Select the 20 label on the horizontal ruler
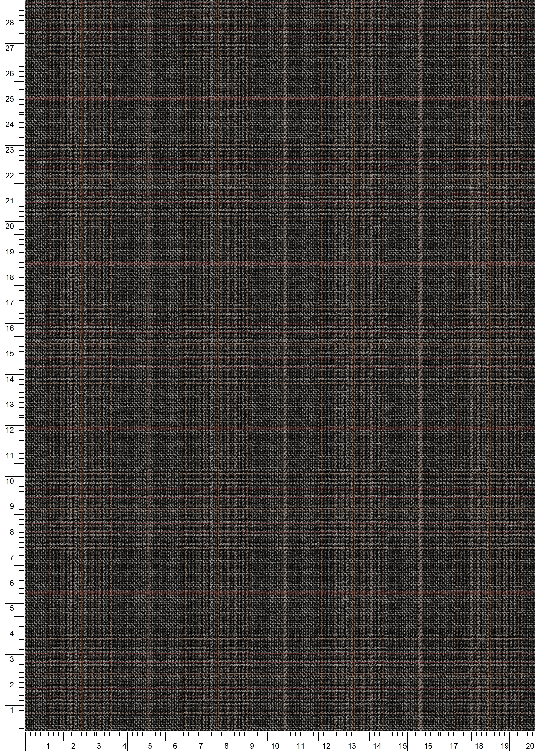The height and width of the screenshot is (756, 535). (530, 746)
